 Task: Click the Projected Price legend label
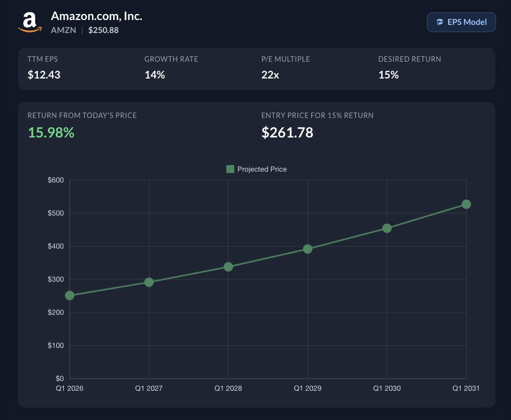262,169
